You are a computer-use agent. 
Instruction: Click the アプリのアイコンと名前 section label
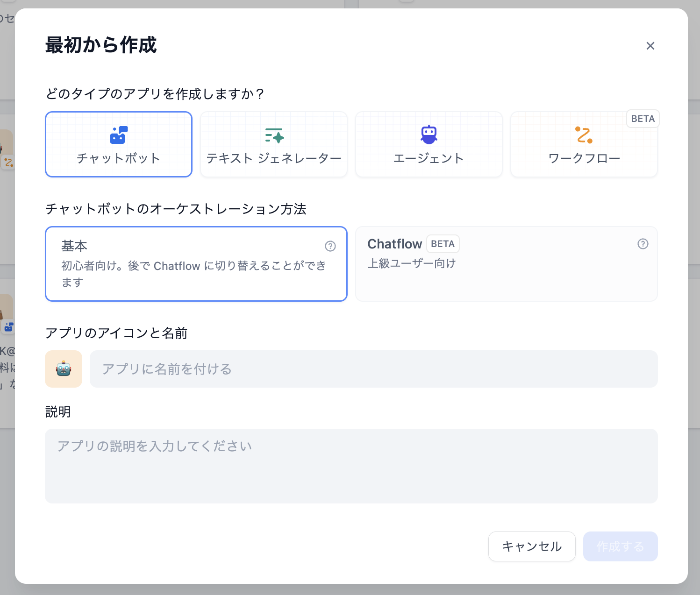click(116, 333)
